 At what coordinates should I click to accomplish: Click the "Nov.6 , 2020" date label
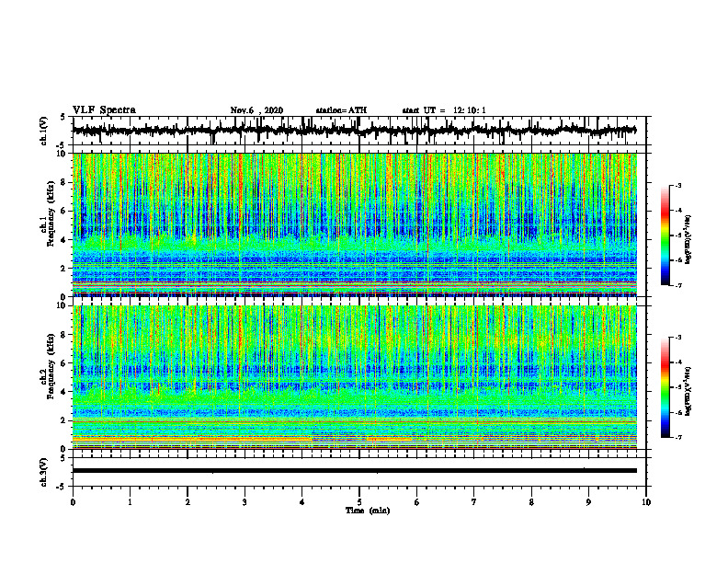[x=256, y=110]
